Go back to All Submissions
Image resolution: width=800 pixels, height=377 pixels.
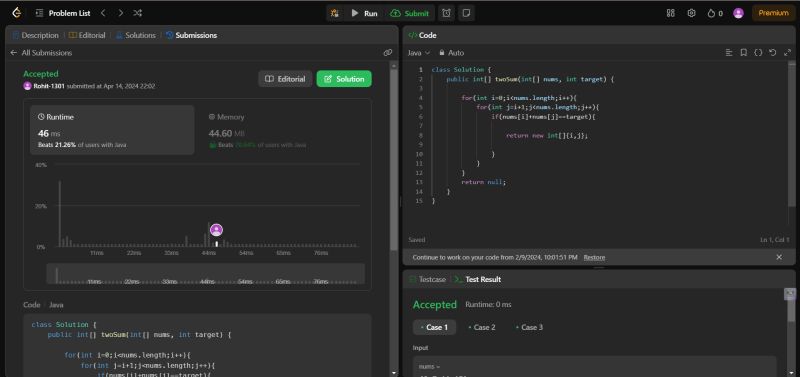[41, 53]
